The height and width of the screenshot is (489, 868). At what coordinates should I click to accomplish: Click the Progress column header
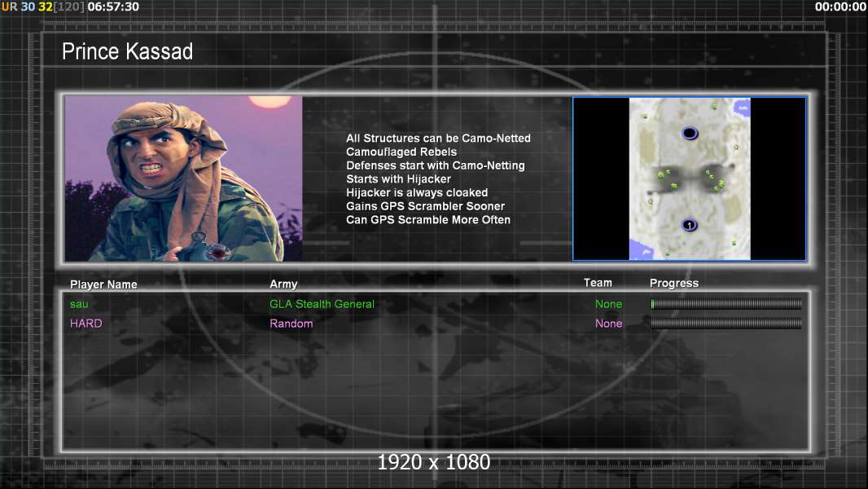(674, 284)
